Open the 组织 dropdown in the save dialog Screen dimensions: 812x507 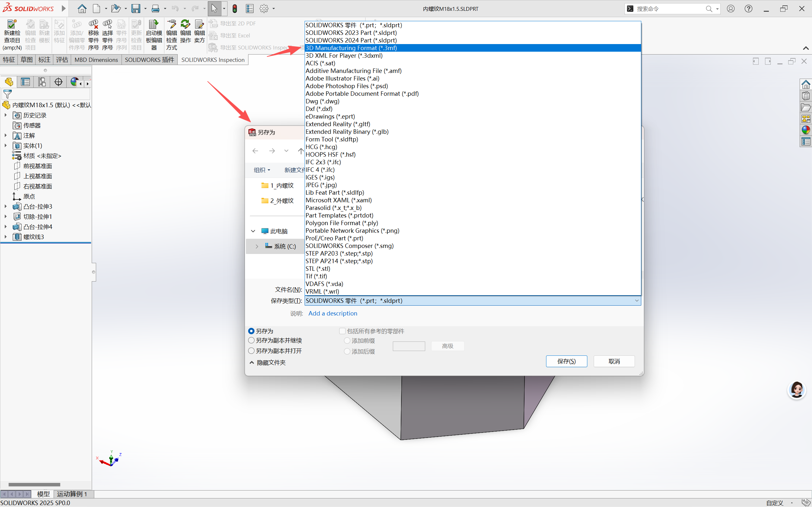coord(262,170)
